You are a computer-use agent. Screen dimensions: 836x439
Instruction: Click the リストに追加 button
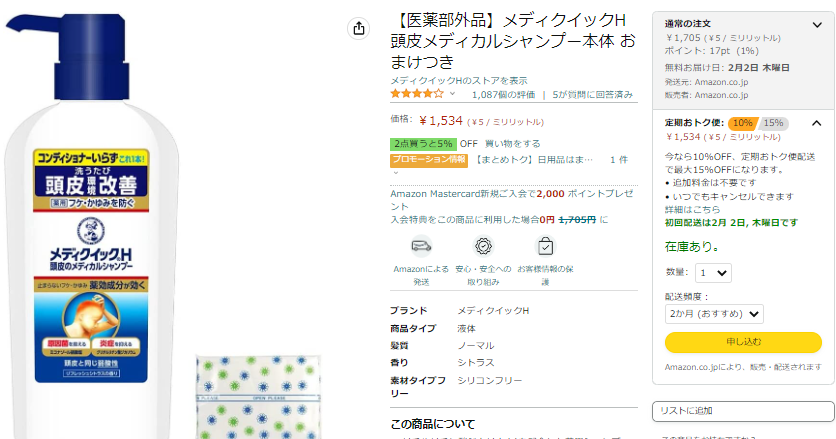743,411
